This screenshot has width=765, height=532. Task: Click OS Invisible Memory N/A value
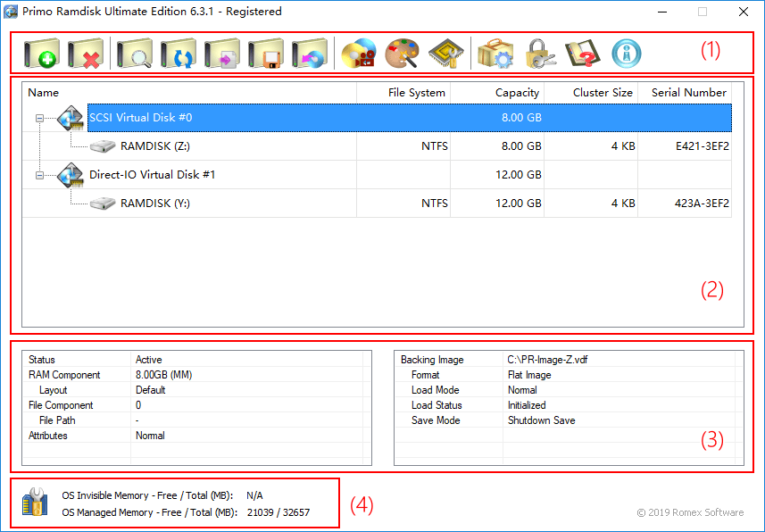254,495
